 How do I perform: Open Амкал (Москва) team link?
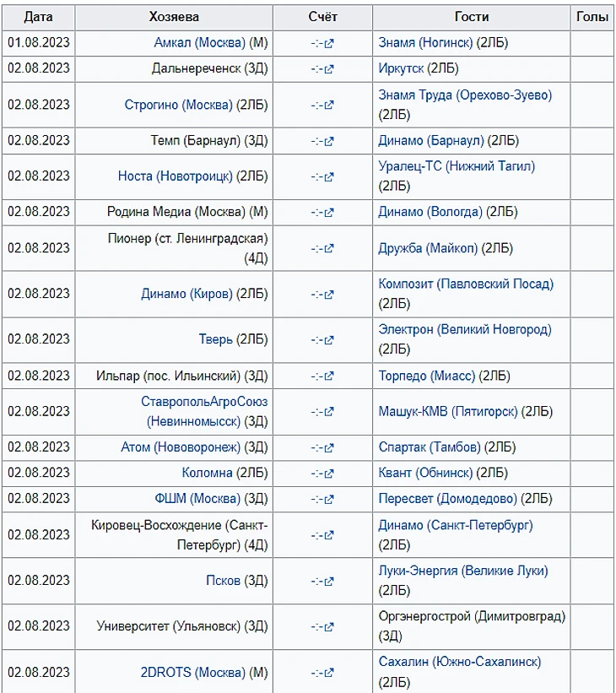pos(200,42)
